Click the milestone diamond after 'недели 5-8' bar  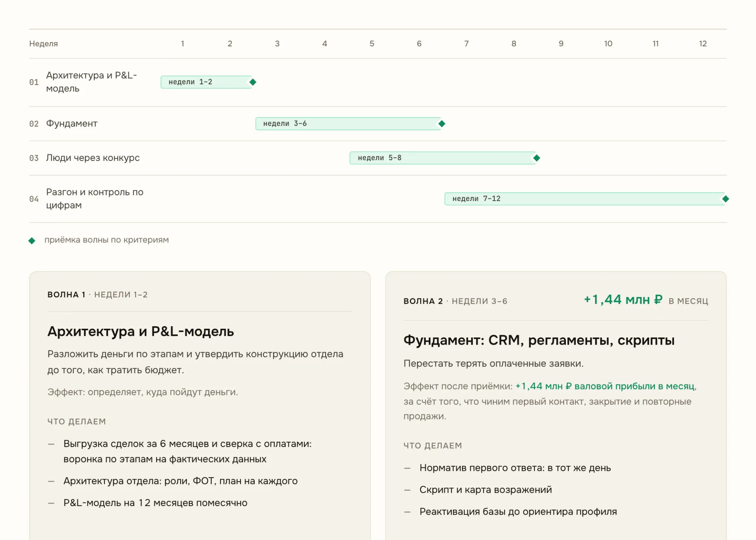click(536, 158)
